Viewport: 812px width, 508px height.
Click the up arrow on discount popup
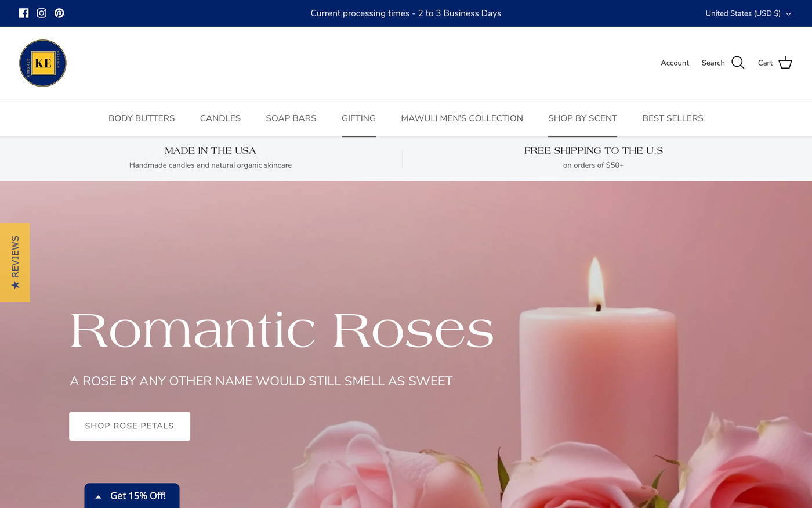99,496
